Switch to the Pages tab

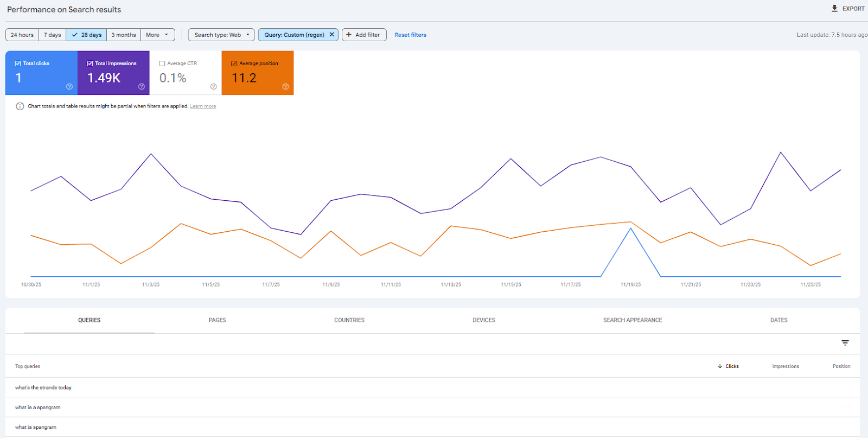(217, 320)
